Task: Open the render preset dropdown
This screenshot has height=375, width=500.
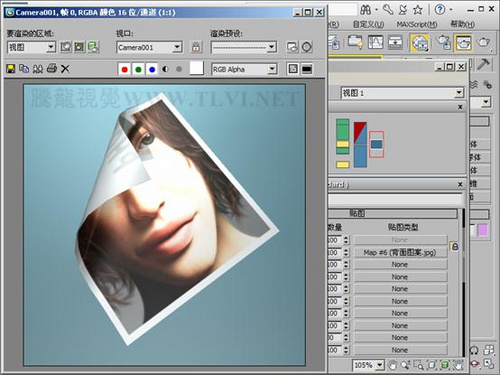Action: point(272,47)
